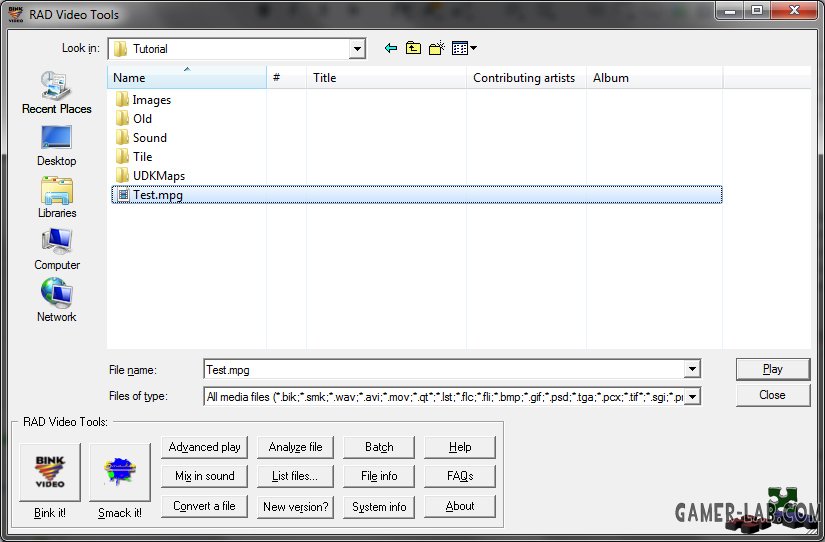Click the Bink it! video icon button
This screenshot has height=542, width=825.
(50, 472)
